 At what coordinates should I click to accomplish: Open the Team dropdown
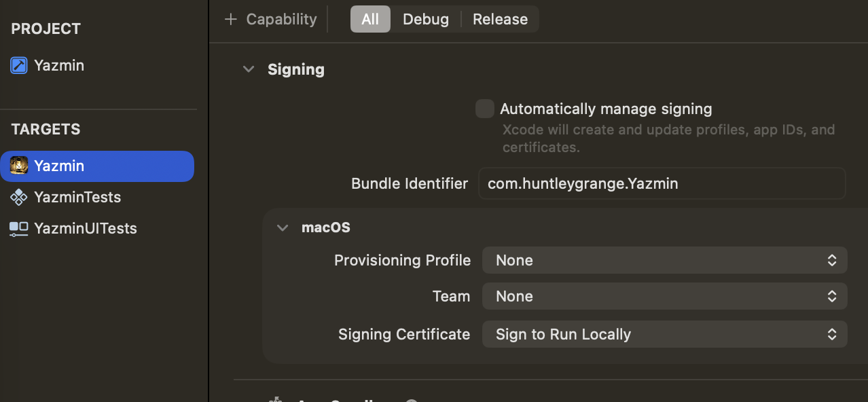(664, 296)
